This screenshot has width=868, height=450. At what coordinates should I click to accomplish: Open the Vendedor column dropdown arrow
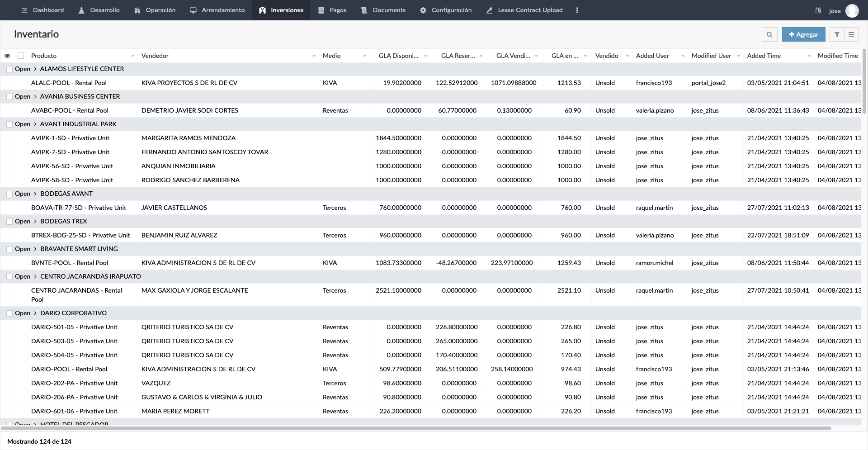[314, 56]
